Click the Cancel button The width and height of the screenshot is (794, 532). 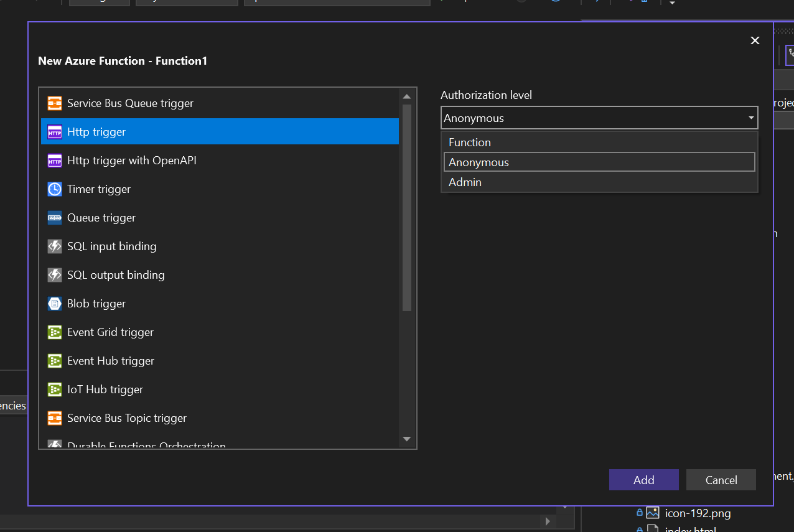[721, 480]
